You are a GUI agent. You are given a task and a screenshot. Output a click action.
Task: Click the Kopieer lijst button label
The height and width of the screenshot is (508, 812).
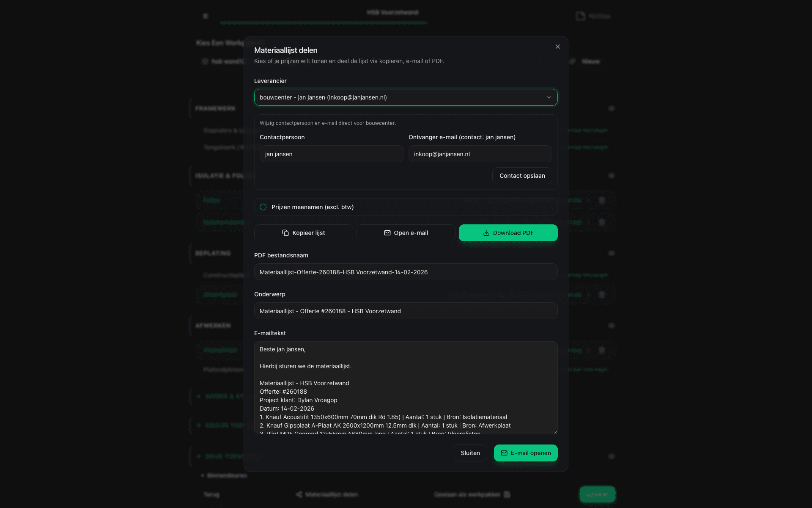309,233
